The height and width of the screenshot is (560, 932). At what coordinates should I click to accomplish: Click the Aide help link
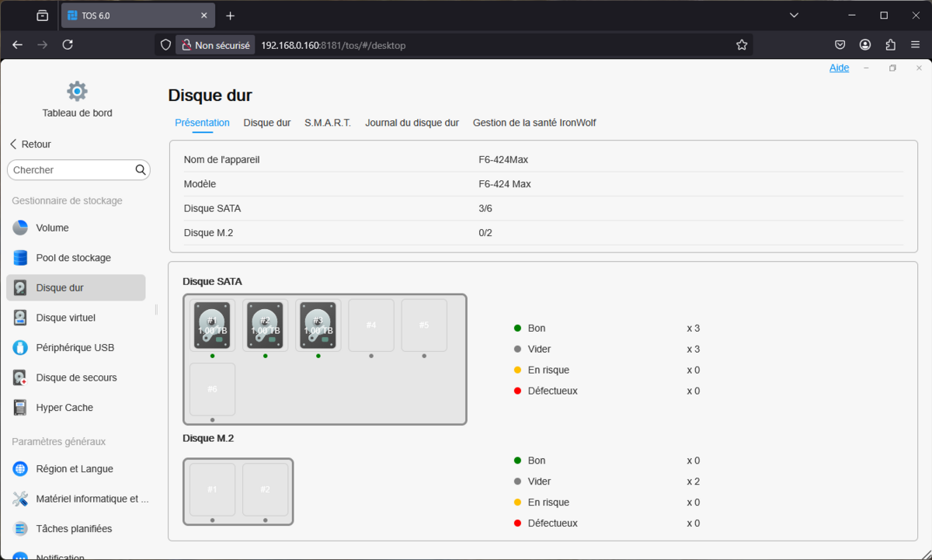(x=839, y=68)
